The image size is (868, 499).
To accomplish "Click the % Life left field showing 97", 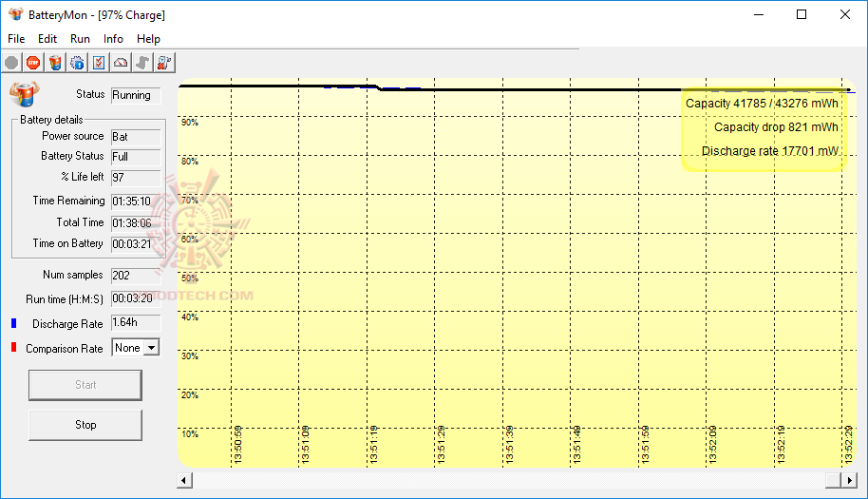I will point(136,177).
